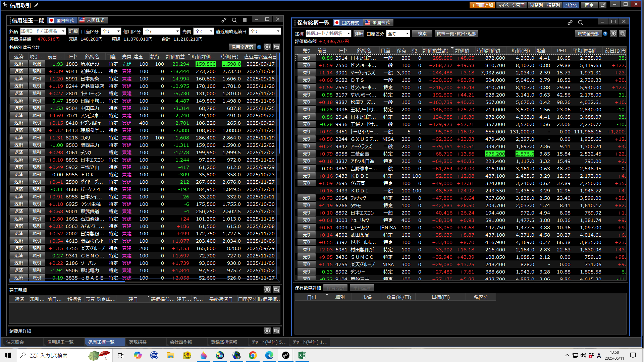Screen dimensions: 644x362
Task: Click 信用全返済 button
Action: (242, 47)
